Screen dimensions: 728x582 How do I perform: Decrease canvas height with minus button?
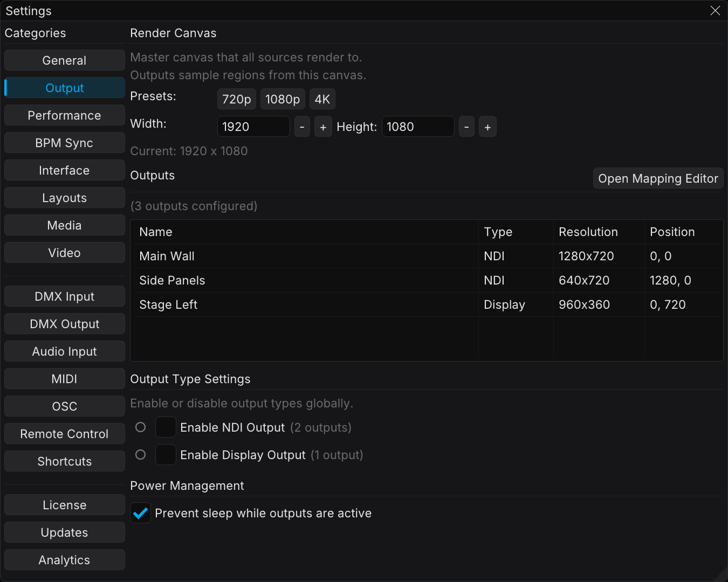pos(466,127)
